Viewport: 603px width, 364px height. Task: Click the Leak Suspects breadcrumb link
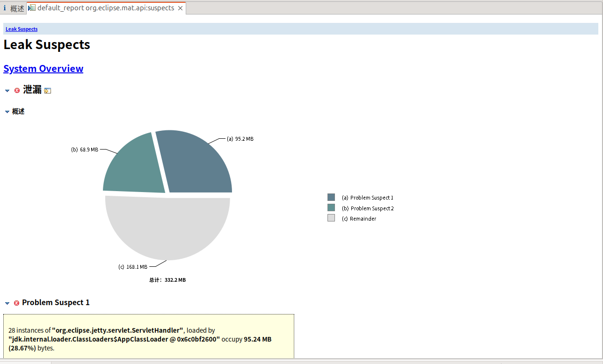[x=22, y=29]
